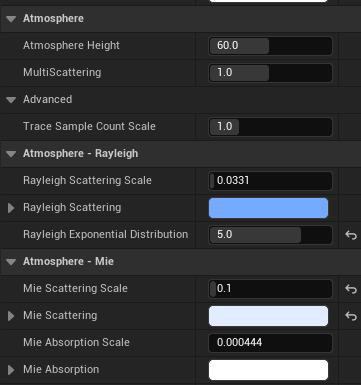Screen dimensions: 361x385
Task: Click the Trace Sample Count Scale field
Action: pos(270,127)
